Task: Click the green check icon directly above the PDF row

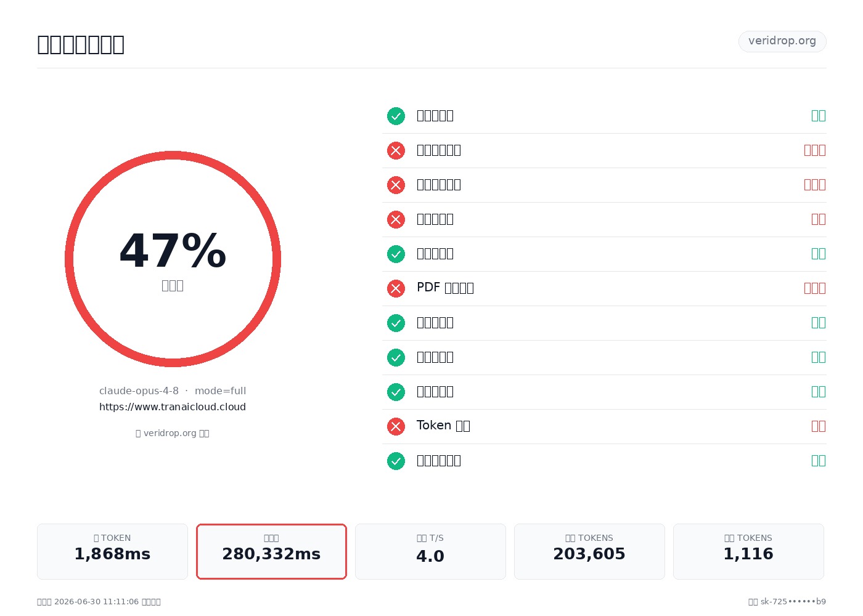Action: click(x=396, y=254)
